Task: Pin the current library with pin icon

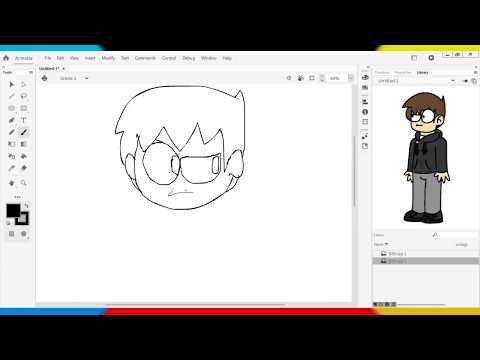Action: click(x=465, y=81)
